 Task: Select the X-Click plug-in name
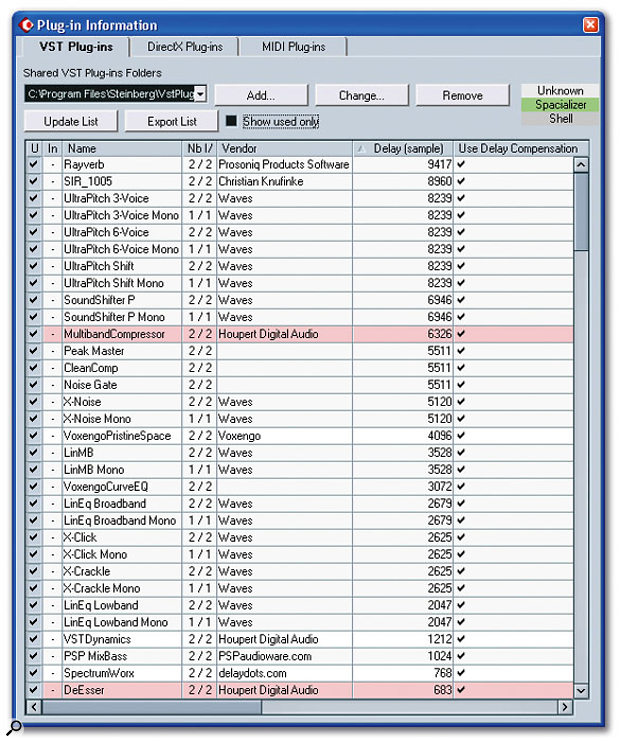[80, 538]
